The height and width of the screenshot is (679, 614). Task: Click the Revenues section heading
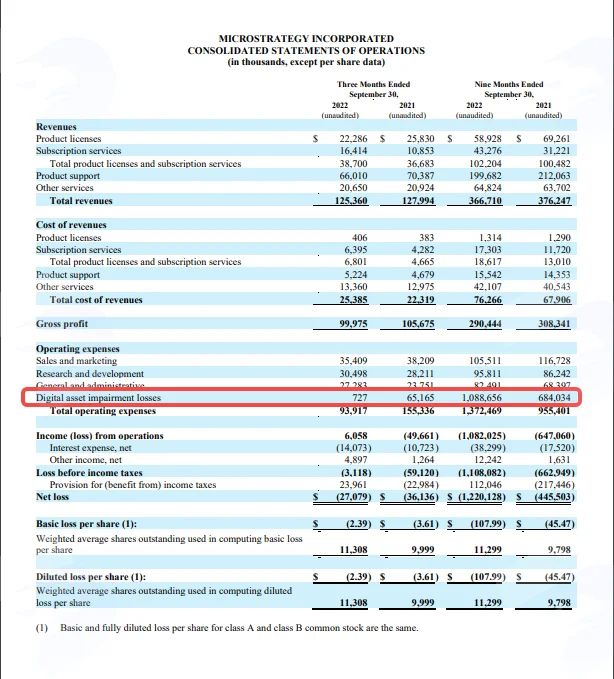click(x=56, y=127)
